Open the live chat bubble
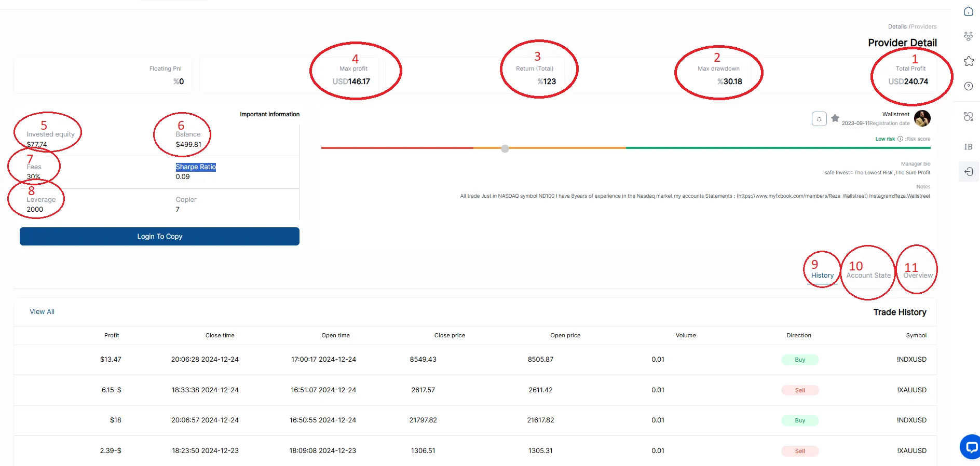 [970, 446]
